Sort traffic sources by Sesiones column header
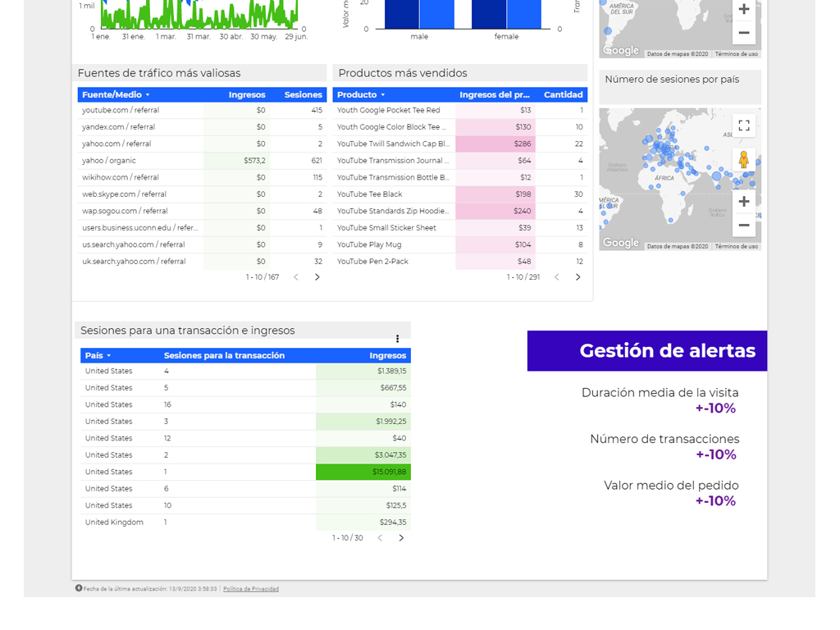 click(x=303, y=95)
